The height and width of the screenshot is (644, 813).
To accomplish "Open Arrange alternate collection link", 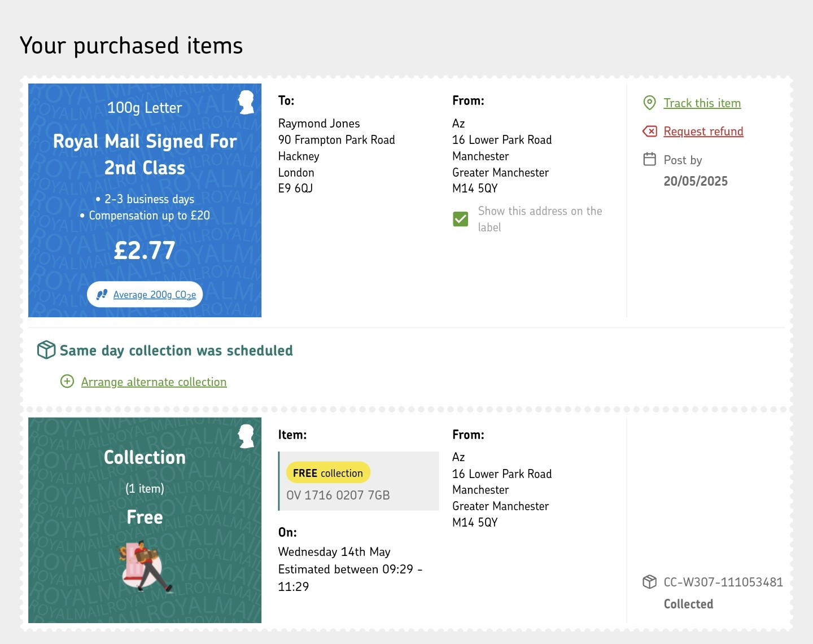I will click(154, 382).
